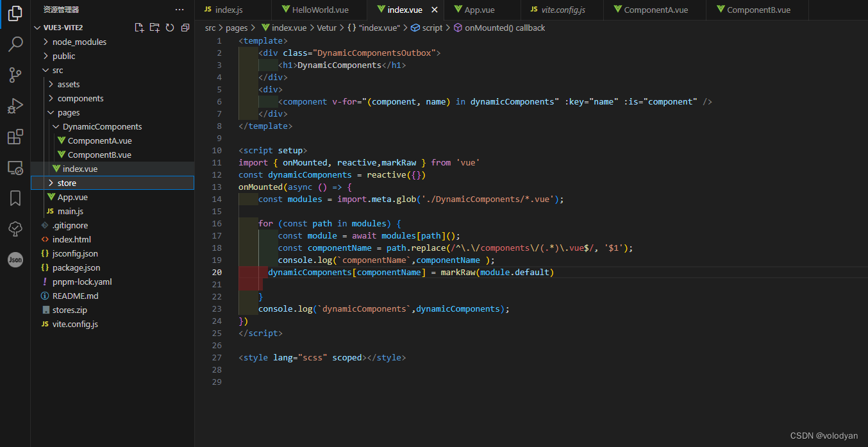Image resolution: width=868 pixels, height=447 pixels.
Task: Open index.html in the file tree
Action: tap(112, 239)
